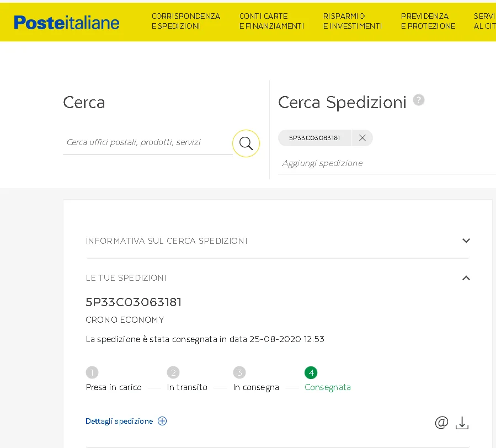Screen dimensions: 496x448
Task: Focus the Cerca uffici postali search field
Action: pyautogui.click(x=147, y=142)
